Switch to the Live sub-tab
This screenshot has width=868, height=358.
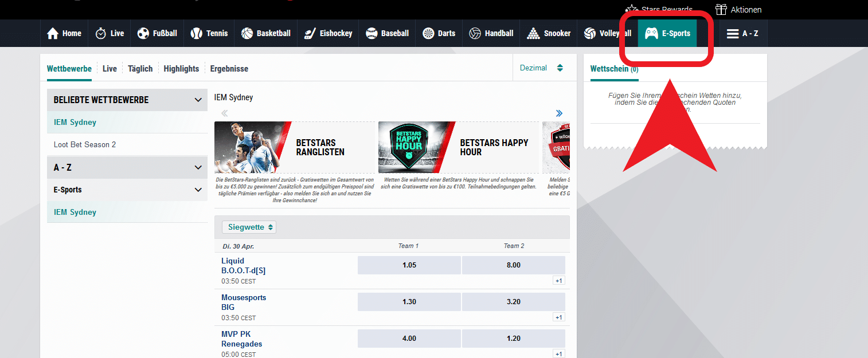[110, 69]
